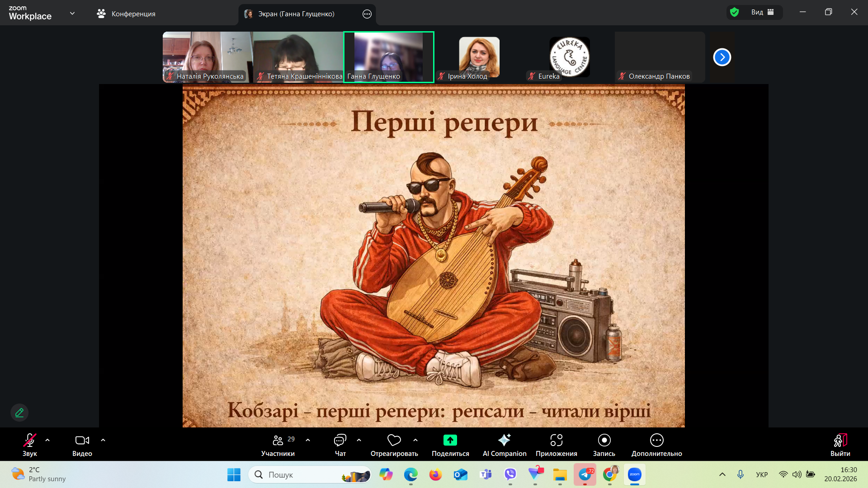868x488 pixels.
Task: Open the annotation pencil tool
Action: coord(19,413)
